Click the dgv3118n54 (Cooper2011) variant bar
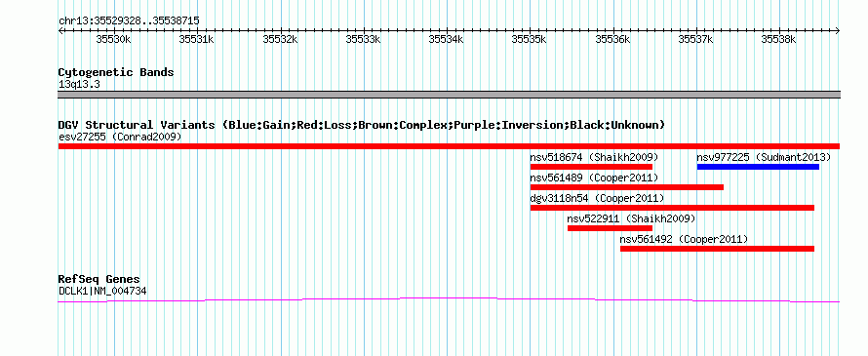The height and width of the screenshot is (356, 868). tap(672, 208)
